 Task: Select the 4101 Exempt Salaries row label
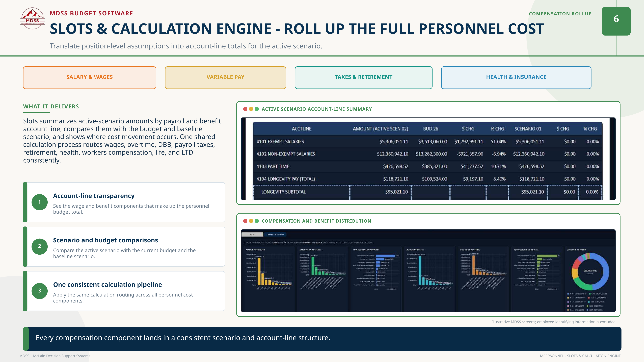280,141
